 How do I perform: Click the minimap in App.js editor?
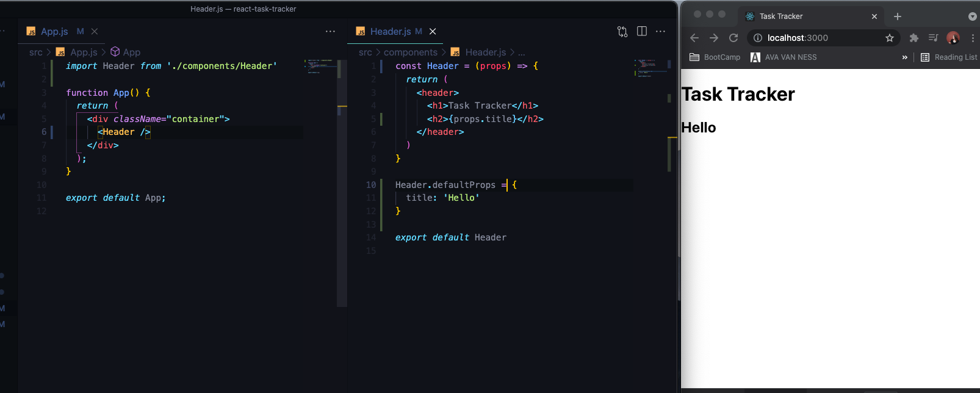(x=320, y=66)
